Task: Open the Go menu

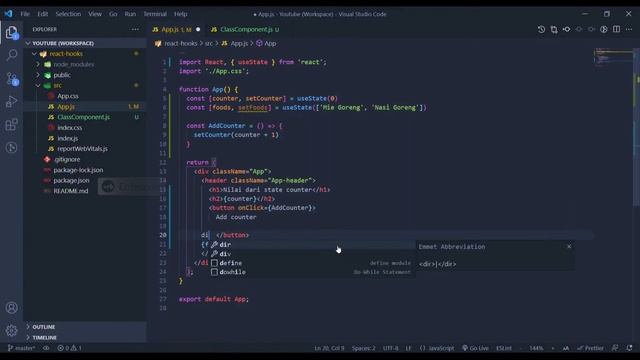Action: (113, 14)
